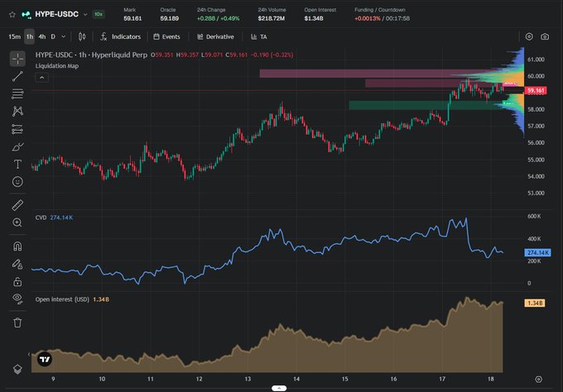
Task: Open the Events menu
Action: 166,36
